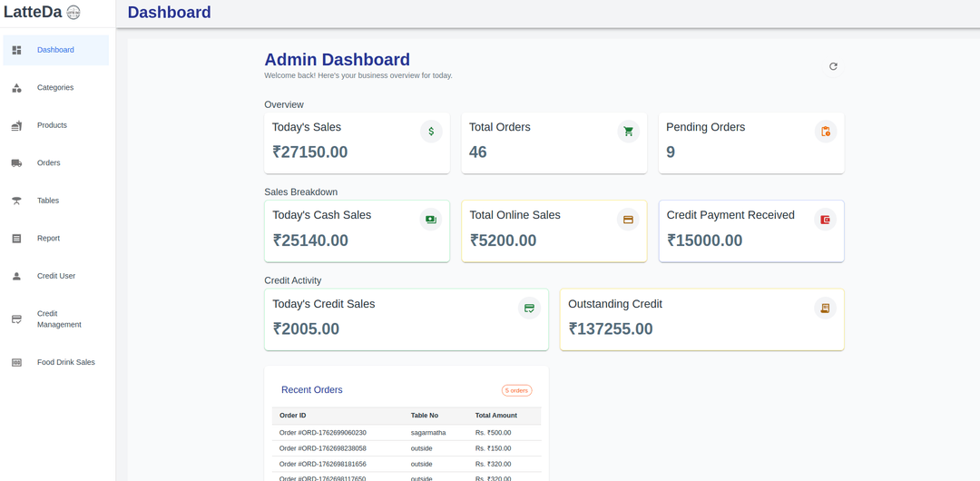Image resolution: width=980 pixels, height=481 pixels.
Task: Select Tables in the side menu
Action: (48, 201)
